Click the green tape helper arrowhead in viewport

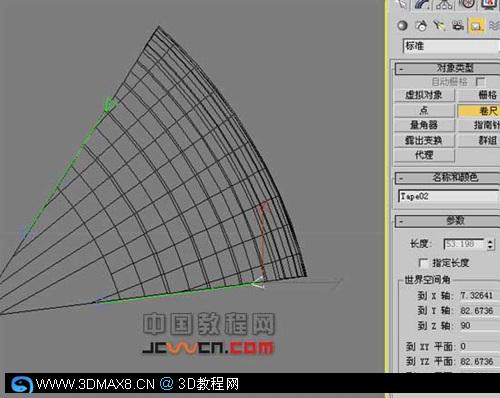pos(111,104)
